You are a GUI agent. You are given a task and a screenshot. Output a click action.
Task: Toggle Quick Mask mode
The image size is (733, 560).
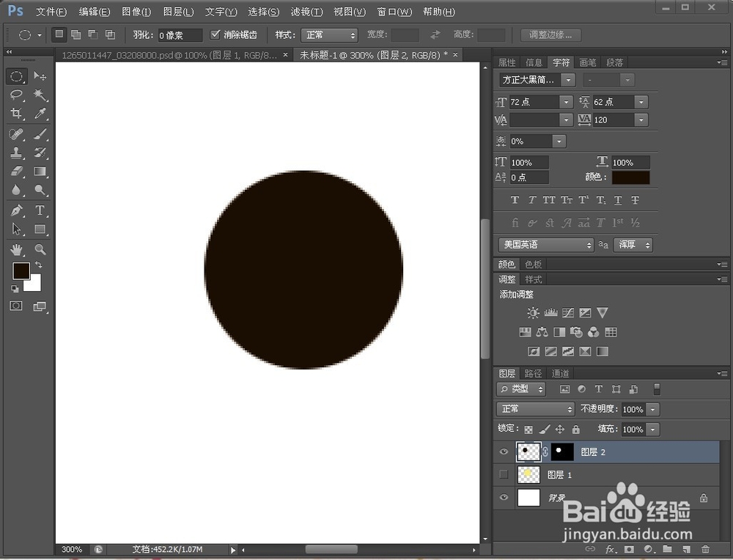pyautogui.click(x=16, y=306)
